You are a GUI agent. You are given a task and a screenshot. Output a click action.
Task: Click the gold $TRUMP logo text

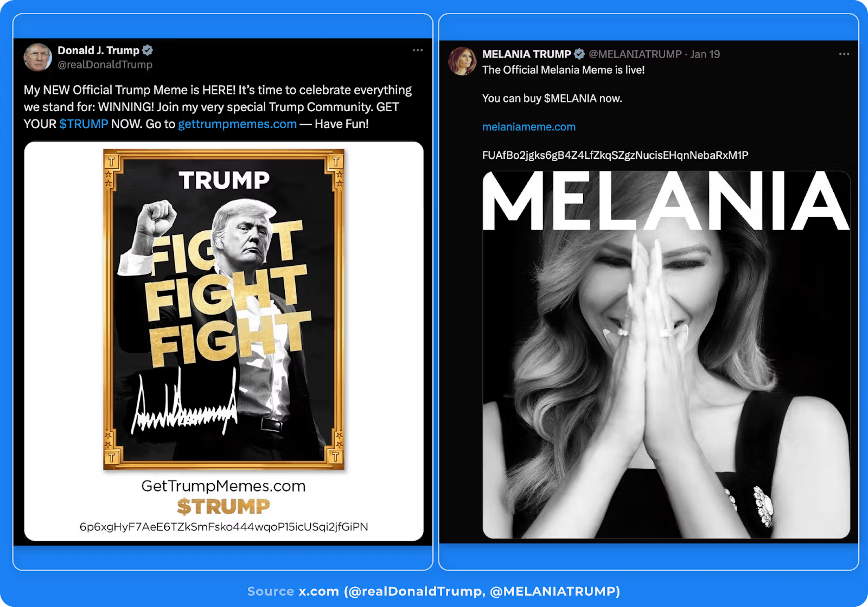[x=224, y=507]
